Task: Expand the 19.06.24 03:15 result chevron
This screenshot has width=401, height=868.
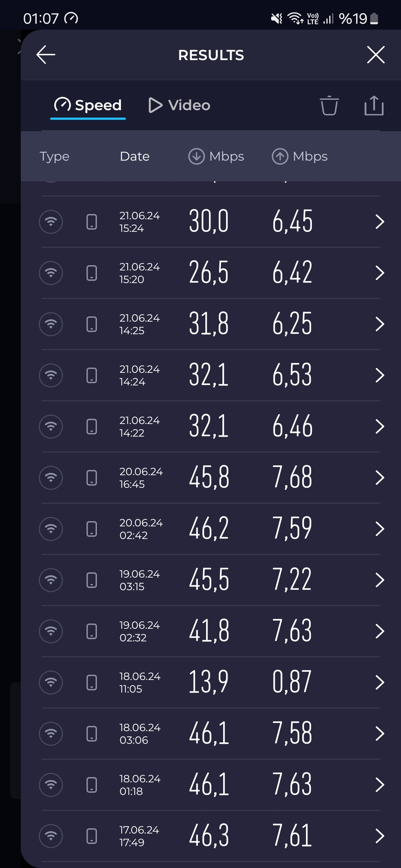Action: pyautogui.click(x=379, y=580)
